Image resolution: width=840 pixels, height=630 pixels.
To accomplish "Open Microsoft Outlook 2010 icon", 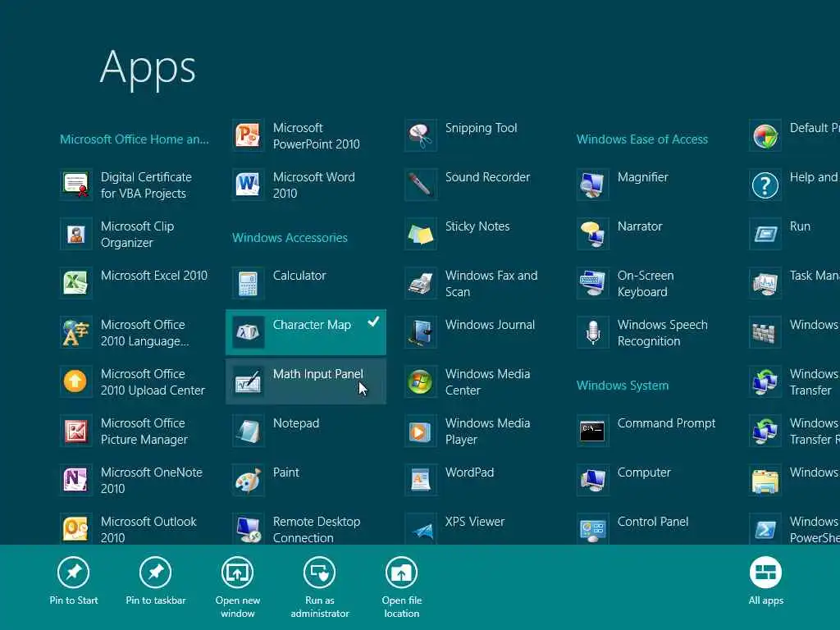I will [75, 529].
